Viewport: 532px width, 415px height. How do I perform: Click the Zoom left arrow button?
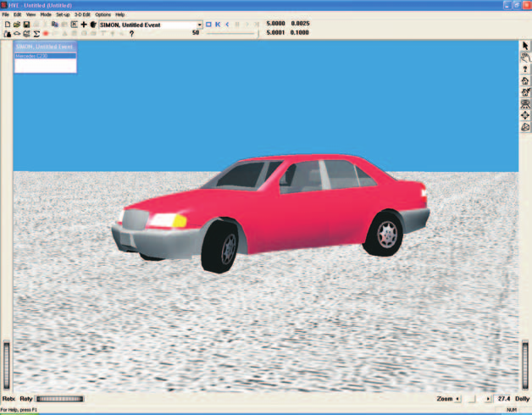[x=458, y=399]
